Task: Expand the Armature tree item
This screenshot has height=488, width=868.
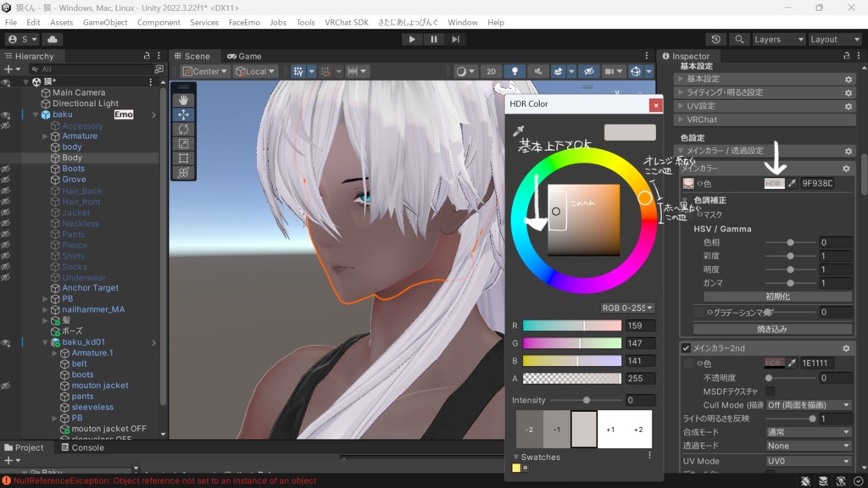Action: point(45,136)
